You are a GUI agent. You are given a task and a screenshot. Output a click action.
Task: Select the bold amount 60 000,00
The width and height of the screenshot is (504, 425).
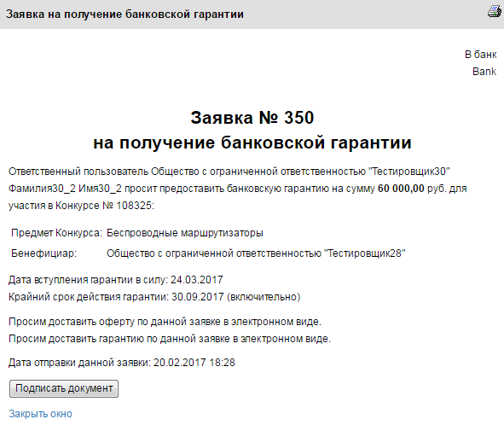pyautogui.click(x=401, y=189)
